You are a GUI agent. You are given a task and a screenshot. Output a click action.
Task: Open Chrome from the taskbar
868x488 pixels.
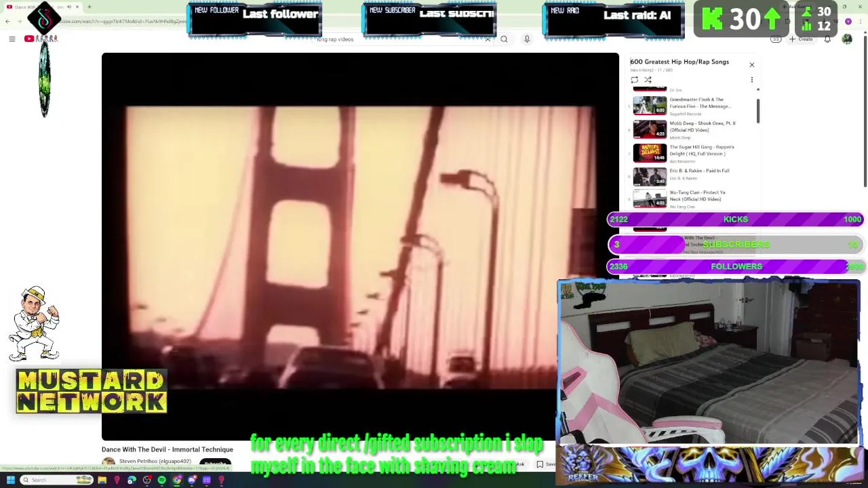pyautogui.click(x=176, y=480)
